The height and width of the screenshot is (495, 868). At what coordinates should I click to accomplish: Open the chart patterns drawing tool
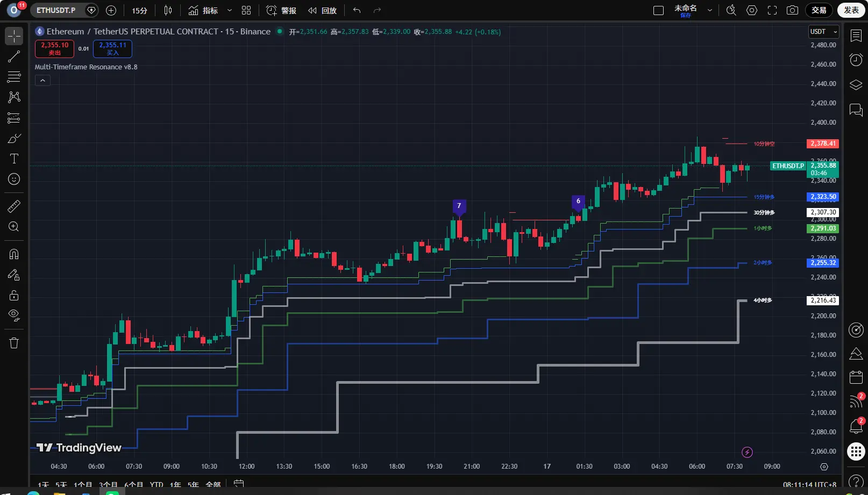pos(14,97)
